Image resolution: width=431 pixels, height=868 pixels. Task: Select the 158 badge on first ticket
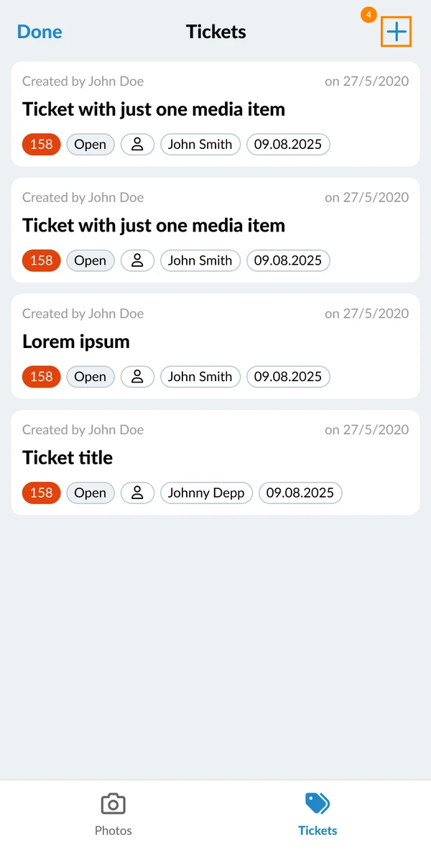pos(42,145)
